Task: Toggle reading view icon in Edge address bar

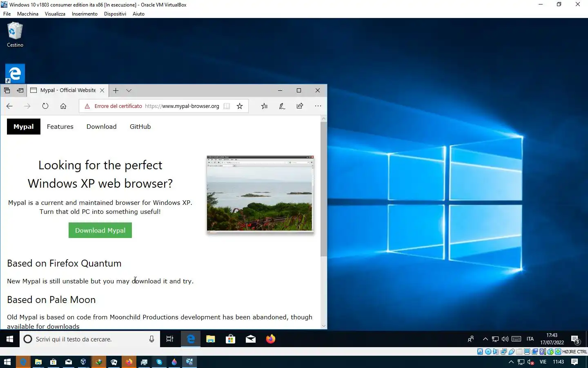Action: coord(227,106)
